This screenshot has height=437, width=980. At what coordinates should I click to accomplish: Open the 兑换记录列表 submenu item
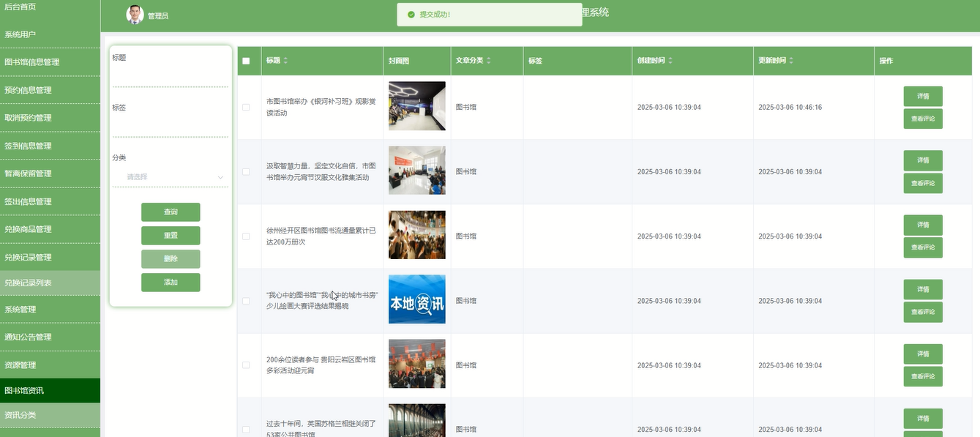click(50, 283)
